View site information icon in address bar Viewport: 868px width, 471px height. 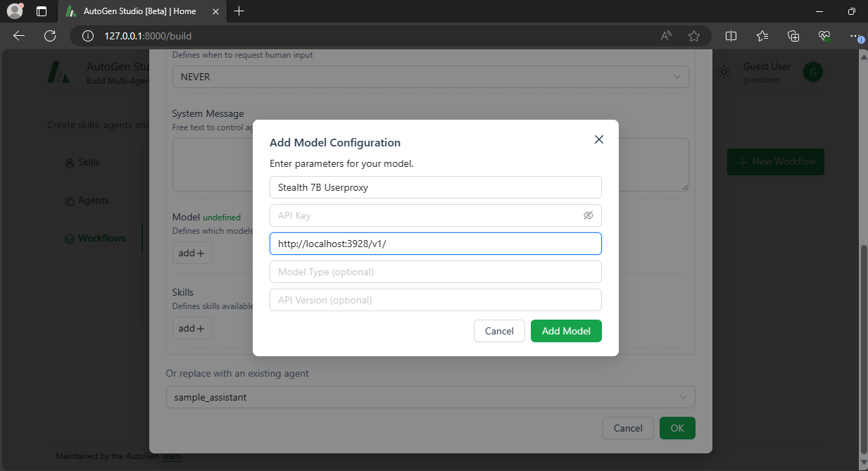[x=88, y=36]
